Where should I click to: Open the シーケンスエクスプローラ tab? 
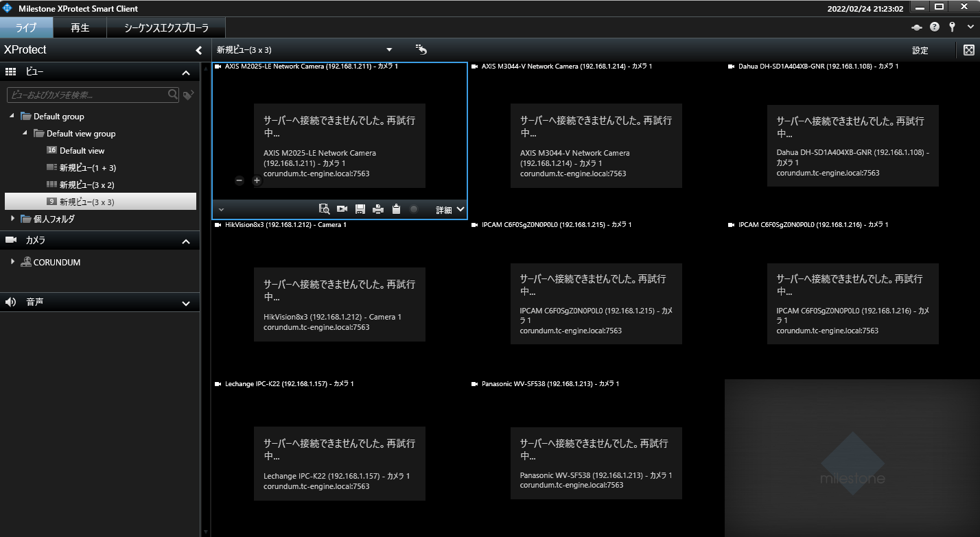pyautogui.click(x=166, y=28)
